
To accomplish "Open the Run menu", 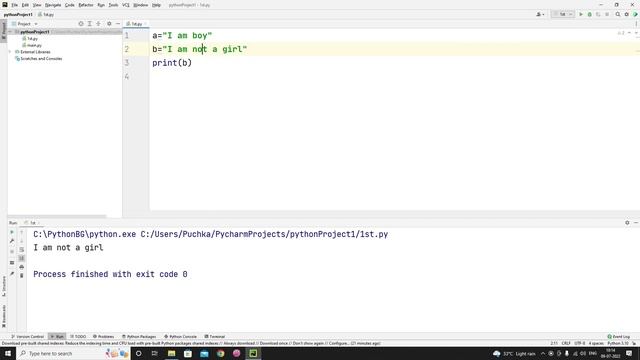I will point(101,5).
